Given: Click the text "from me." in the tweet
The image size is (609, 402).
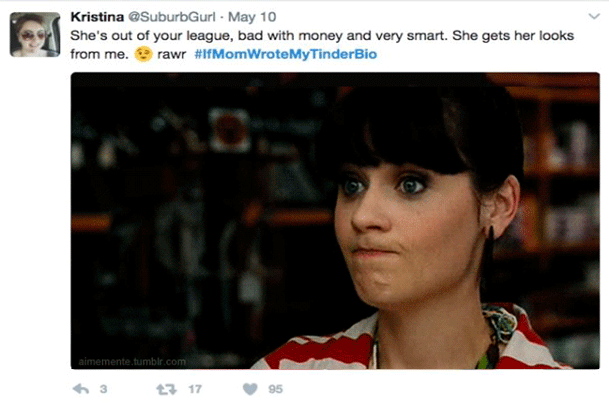Looking at the screenshot, I should click(99, 54).
